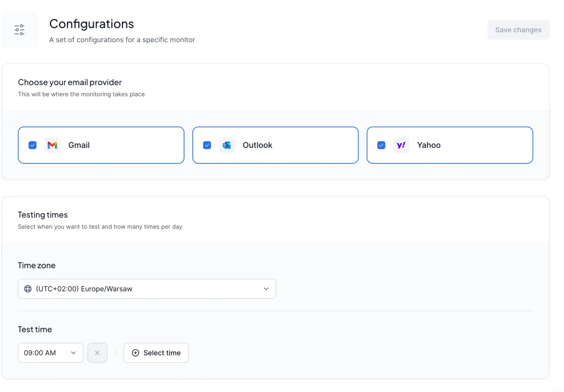Open the Time zone dropdown

pos(147,289)
